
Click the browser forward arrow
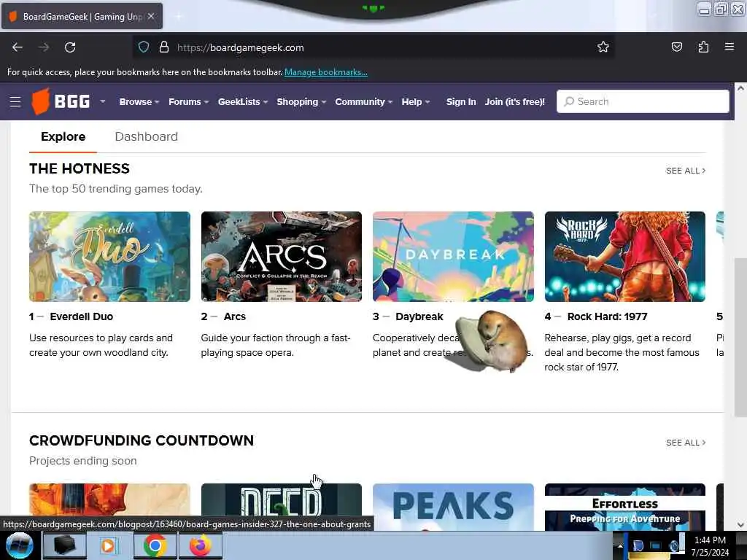[x=44, y=47]
